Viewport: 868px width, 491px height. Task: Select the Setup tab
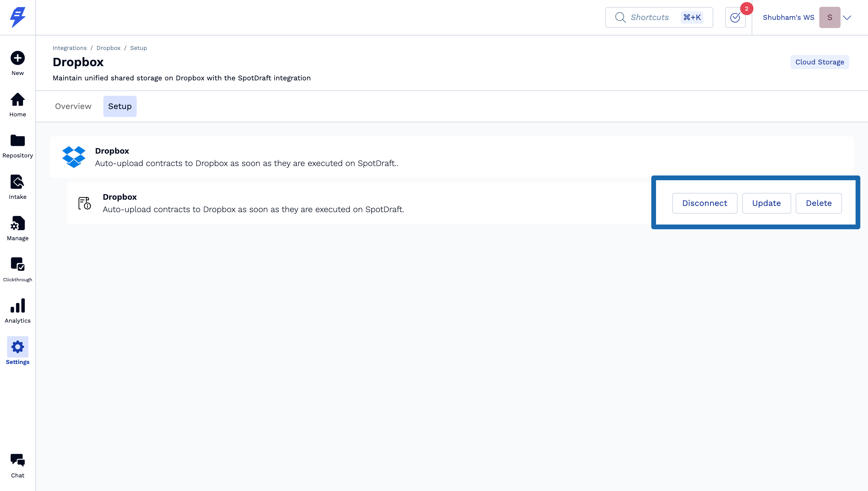click(x=120, y=106)
